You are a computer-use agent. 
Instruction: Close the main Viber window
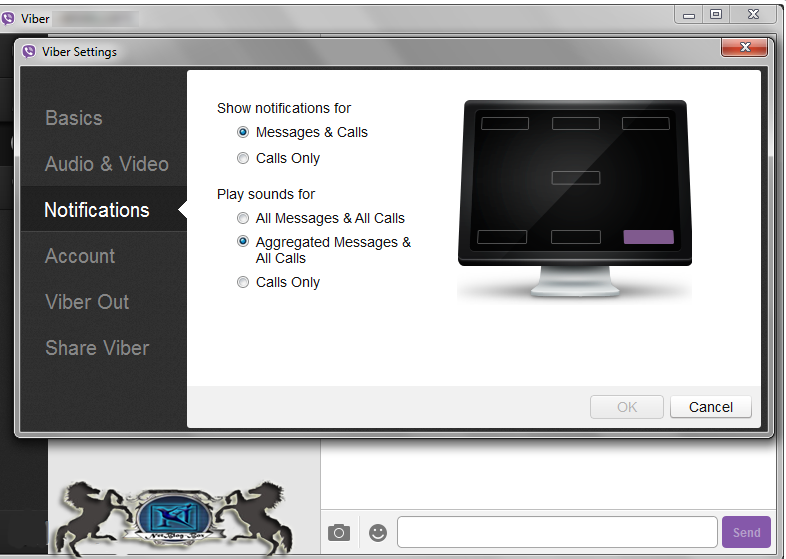pyautogui.click(x=753, y=15)
